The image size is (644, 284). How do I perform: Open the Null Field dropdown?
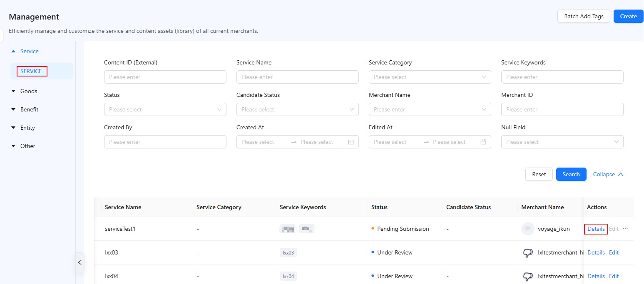coord(562,142)
